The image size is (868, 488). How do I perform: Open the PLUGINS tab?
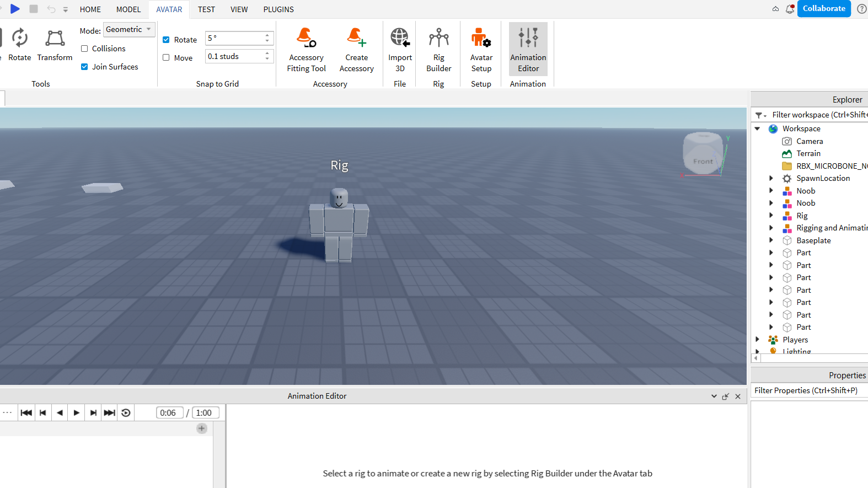click(278, 9)
